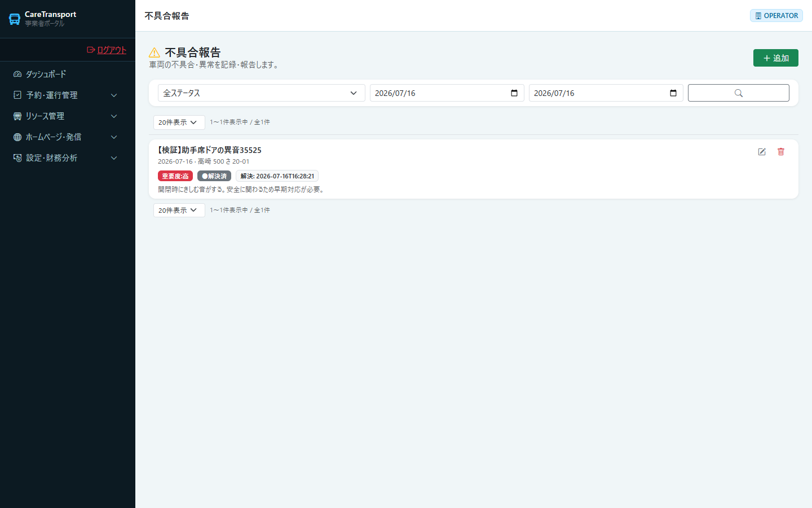This screenshot has width=812, height=508.
Task: Click the 不具合報告 top bar title
Action: tap(167, 16)
